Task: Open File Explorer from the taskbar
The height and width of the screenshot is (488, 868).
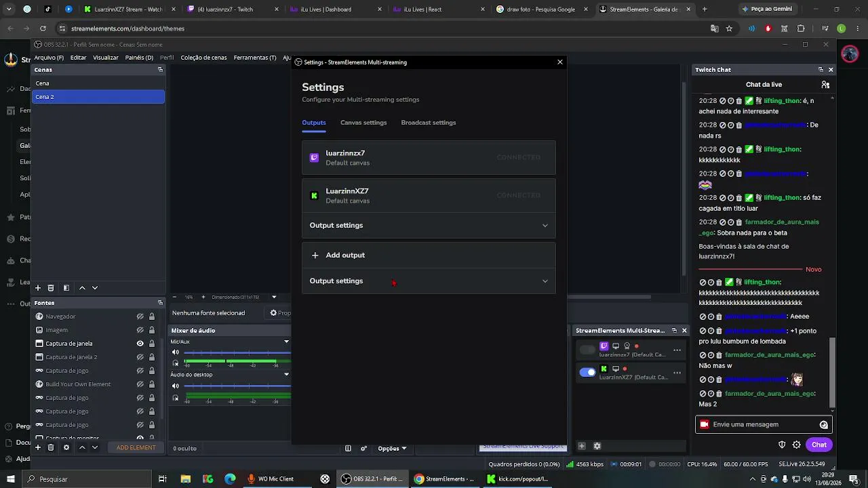Action: [x=185, y=479]
